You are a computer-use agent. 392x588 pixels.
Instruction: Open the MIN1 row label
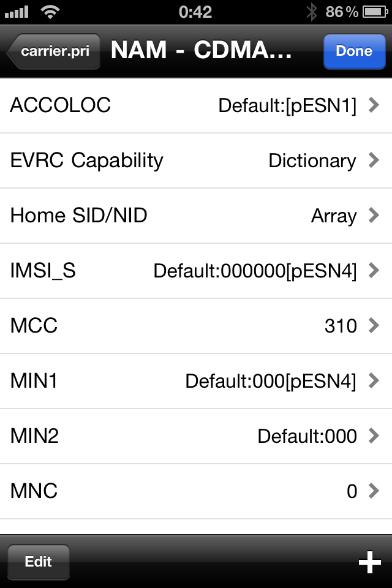point(34,380)
